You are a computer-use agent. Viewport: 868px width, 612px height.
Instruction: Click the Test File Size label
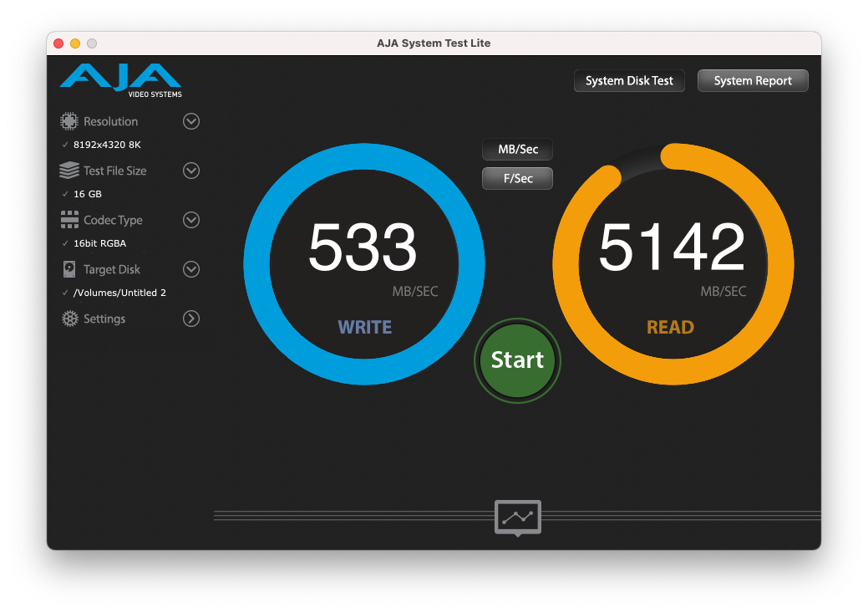tap(115, 171)
